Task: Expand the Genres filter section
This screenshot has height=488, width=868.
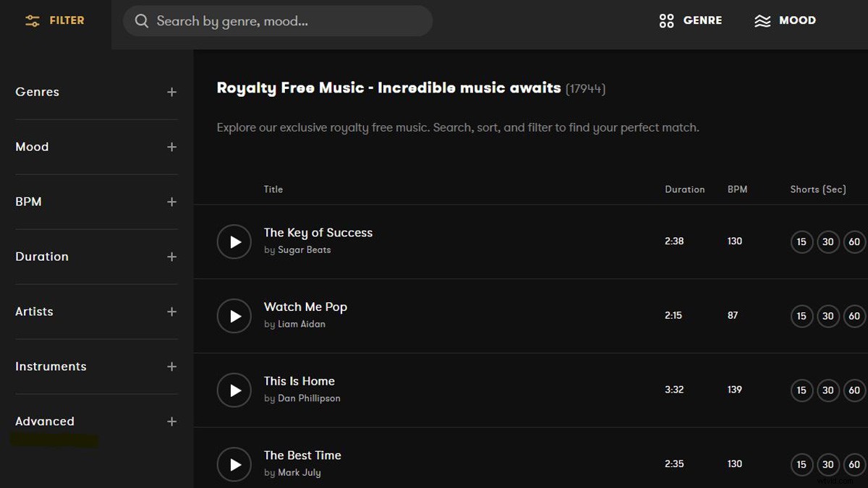Action: tap(171, 92)
